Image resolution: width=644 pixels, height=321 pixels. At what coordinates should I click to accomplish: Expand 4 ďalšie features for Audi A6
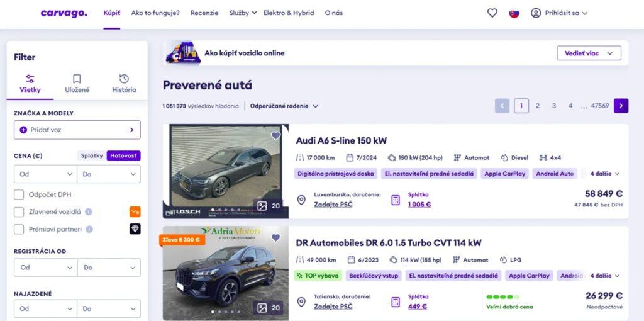tap(604, 174)
